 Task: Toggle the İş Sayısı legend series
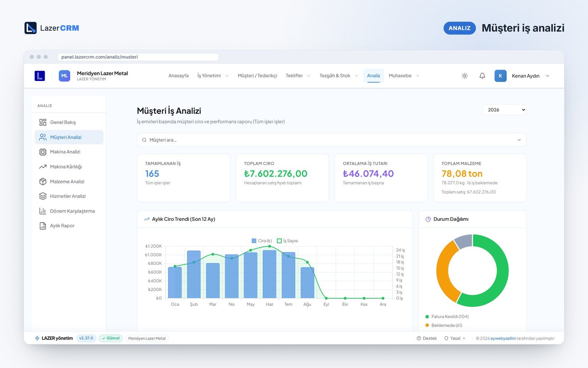(287, 241)
